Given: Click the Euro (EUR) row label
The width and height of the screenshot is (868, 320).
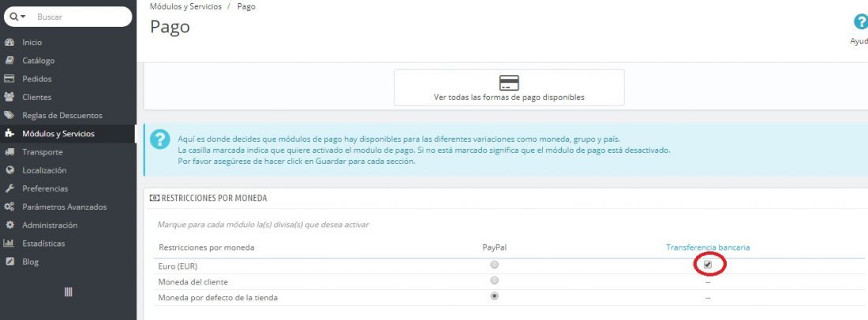Looking at the screenshot, I should (x=178, y=266).
